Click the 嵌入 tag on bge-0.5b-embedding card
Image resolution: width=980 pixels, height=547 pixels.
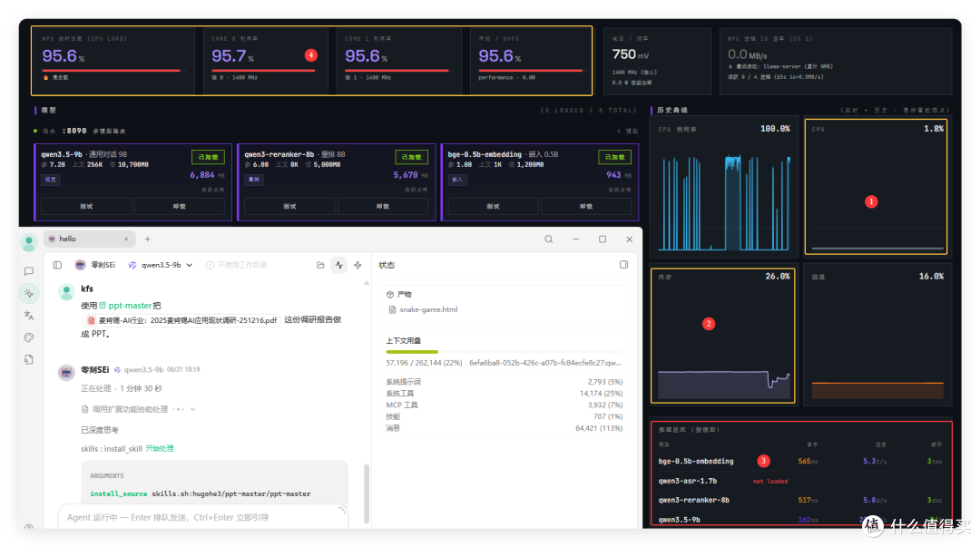click(x=456, y=180)
